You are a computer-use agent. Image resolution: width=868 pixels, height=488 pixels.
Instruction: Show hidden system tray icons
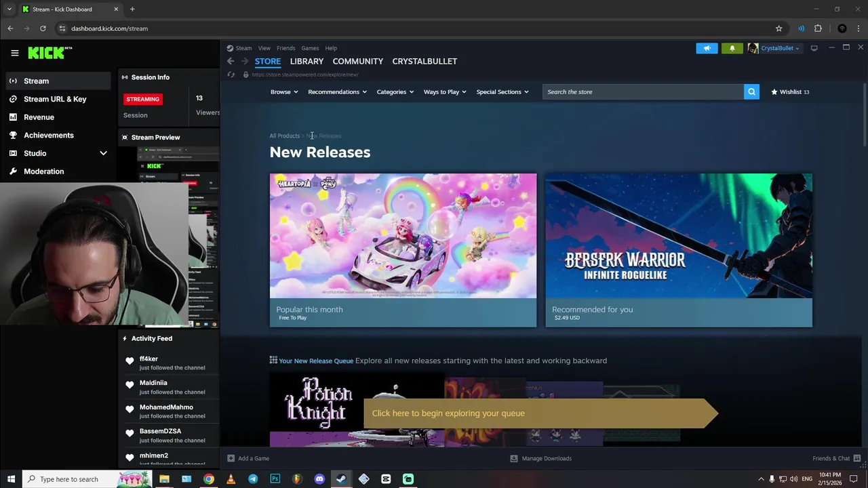pyautogui.click(x=761, y=479)
